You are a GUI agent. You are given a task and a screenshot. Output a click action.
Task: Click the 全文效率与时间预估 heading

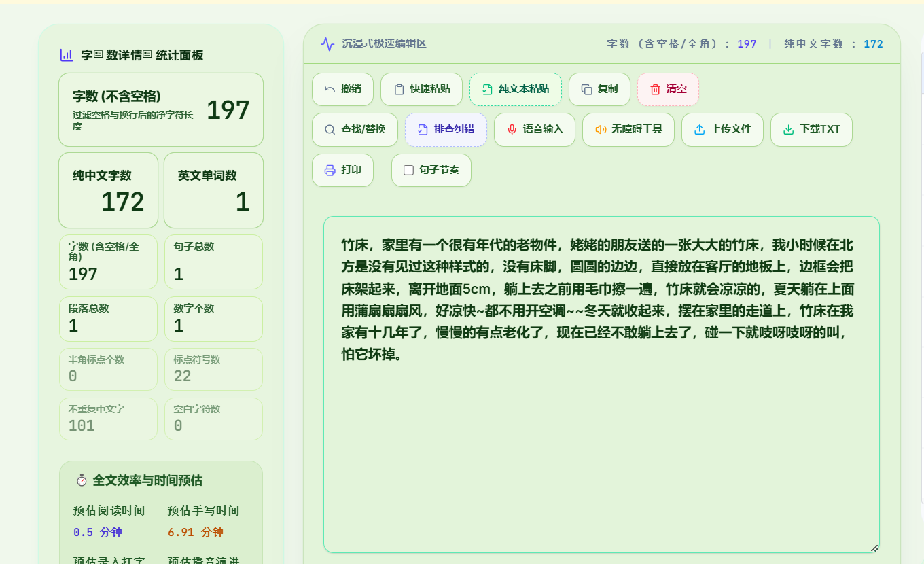147,480
